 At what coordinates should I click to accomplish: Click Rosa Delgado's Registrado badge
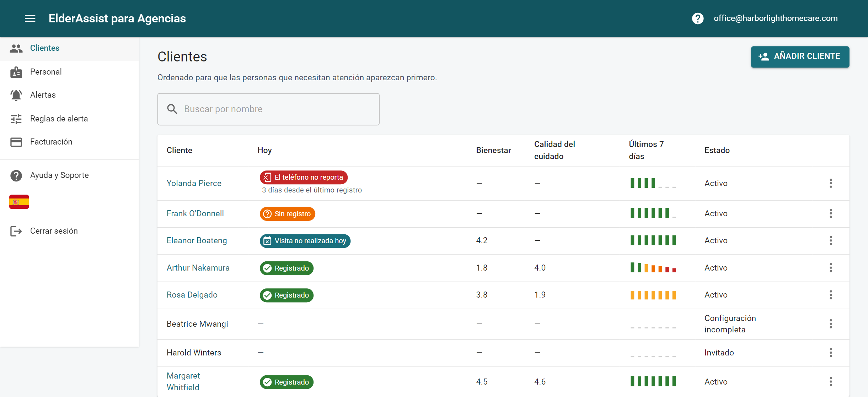[x=286, y=295]
